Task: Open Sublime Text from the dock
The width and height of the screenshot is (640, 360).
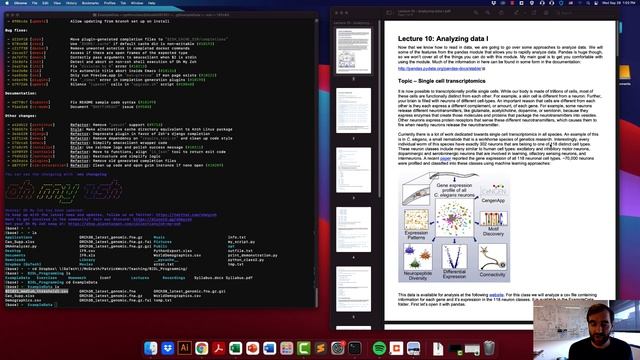Action: tap(320, 348)
